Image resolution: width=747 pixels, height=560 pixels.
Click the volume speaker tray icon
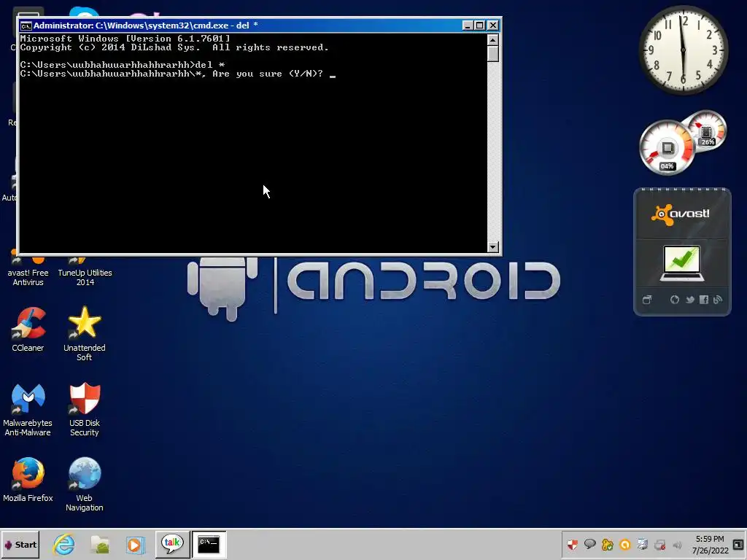(677, 545)
